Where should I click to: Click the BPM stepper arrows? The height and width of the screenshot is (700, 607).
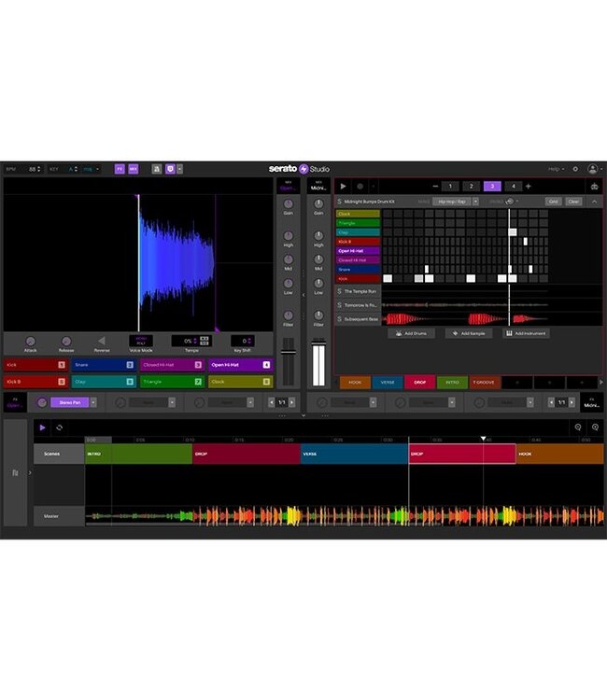click(39, 169)
